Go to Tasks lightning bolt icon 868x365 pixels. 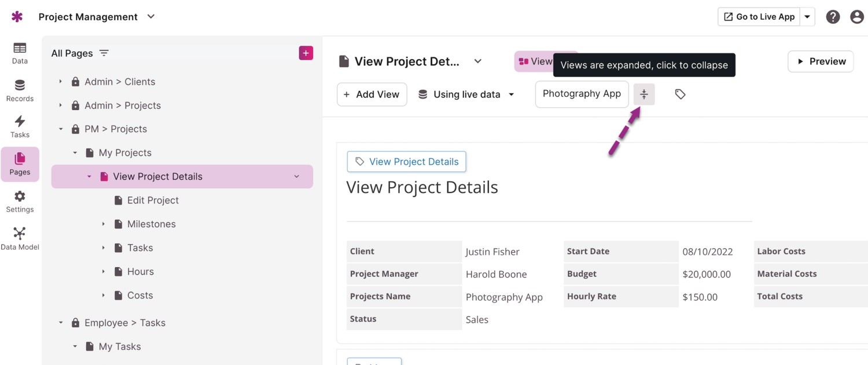pyautogui.click(x=20, y=126)
